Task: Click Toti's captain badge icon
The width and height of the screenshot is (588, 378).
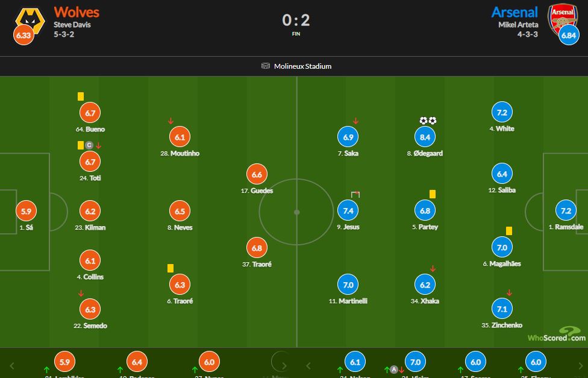Action: coord(89,145)
